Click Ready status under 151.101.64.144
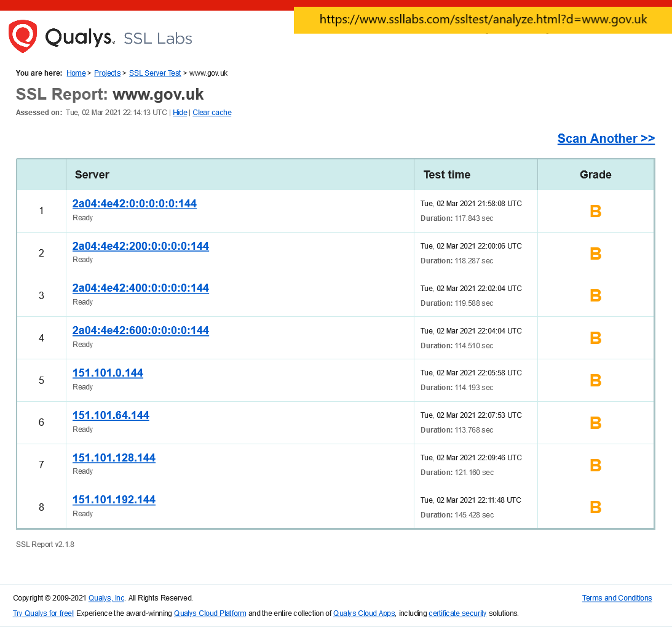672x627 pixels. coord(83,429)
